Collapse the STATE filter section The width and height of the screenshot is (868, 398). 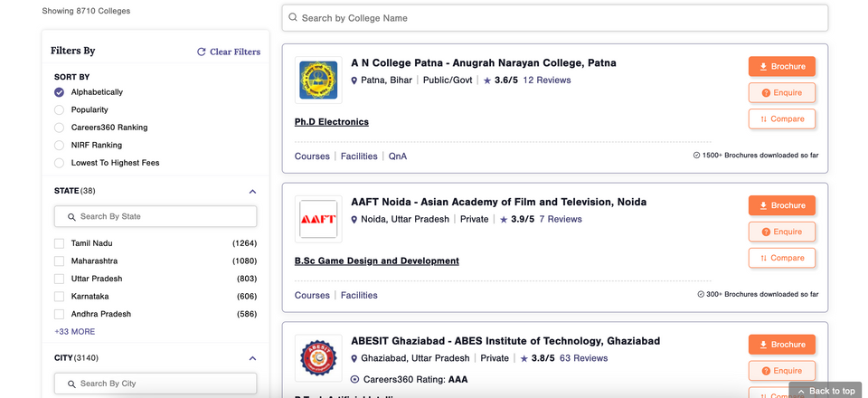coord(252,192)
